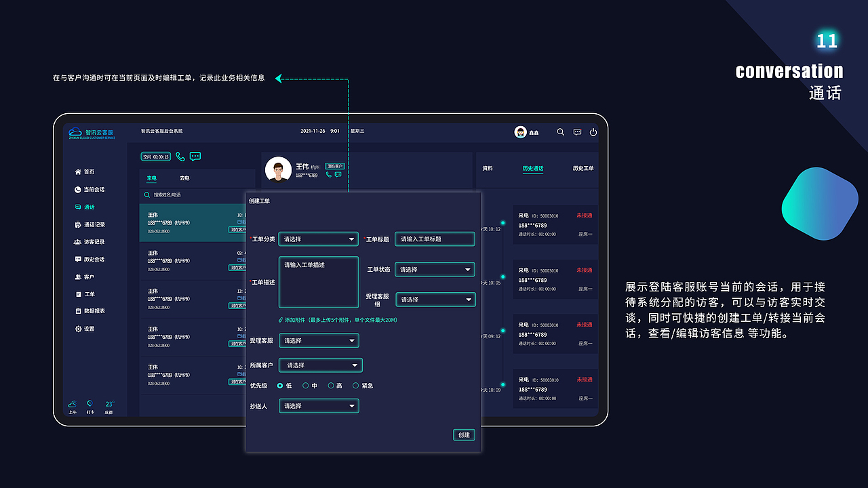Click chat bubble icon beside 空闲 status
868x488 pixels.
coord(195,157)
